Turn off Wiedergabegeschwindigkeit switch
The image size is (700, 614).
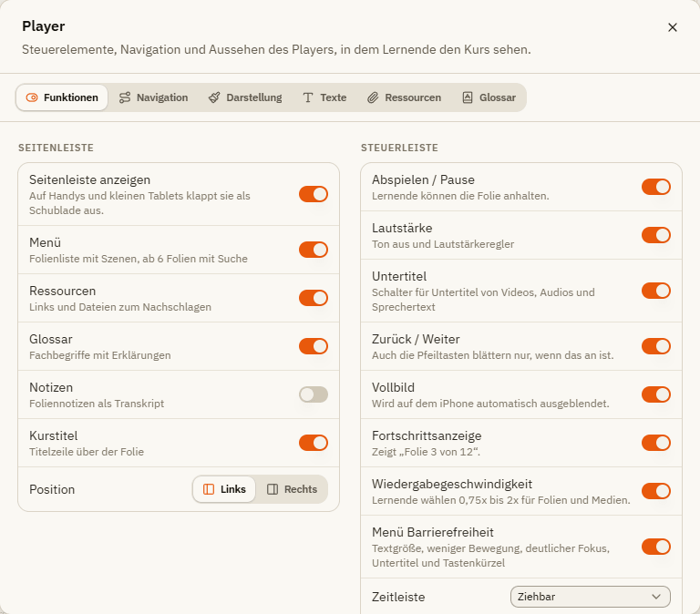[x=656, y=491]
